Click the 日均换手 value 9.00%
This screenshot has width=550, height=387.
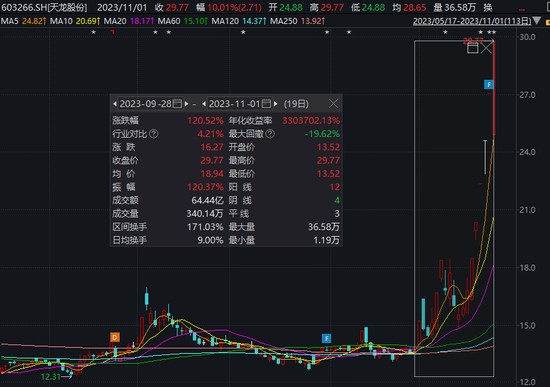210,240
